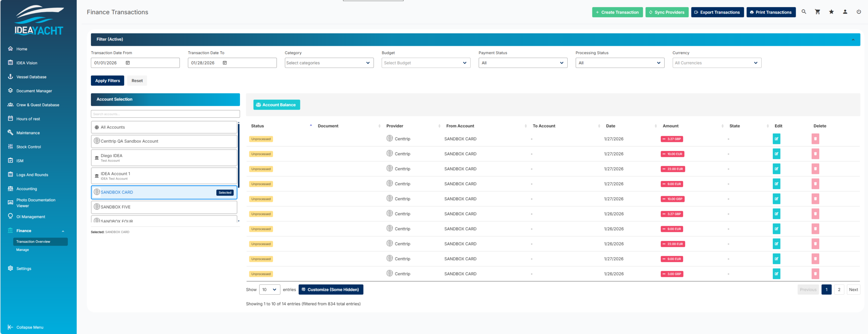Choose the Centtrip QA Sandbox Account
The image size is (868, 334).
tap(164, 141)
